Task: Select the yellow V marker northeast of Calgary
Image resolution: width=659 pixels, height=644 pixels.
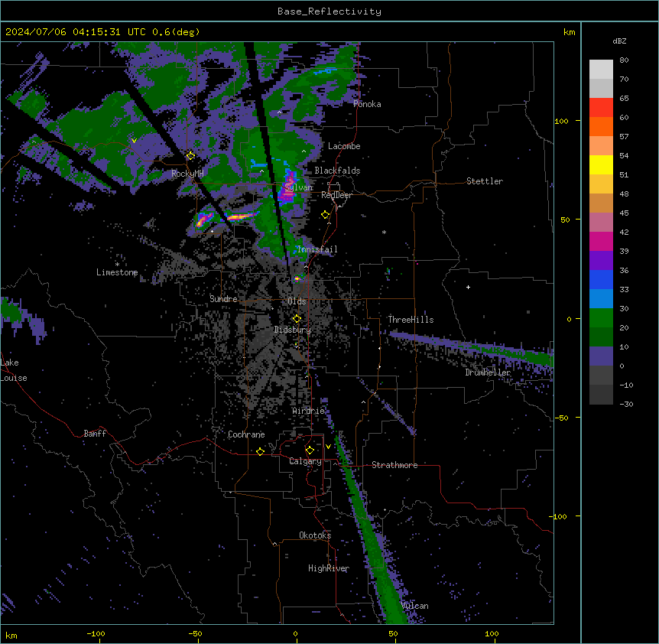Action: coord(328,447)
